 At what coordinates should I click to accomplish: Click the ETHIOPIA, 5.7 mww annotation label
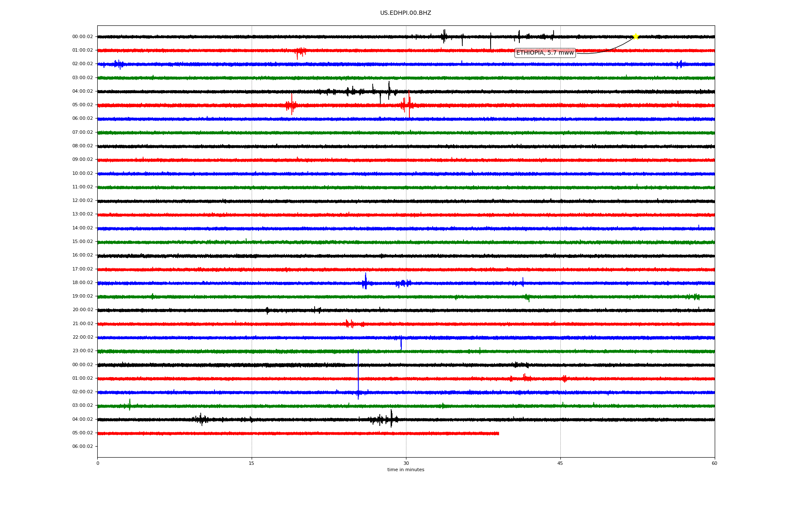[x=545, y=52]
